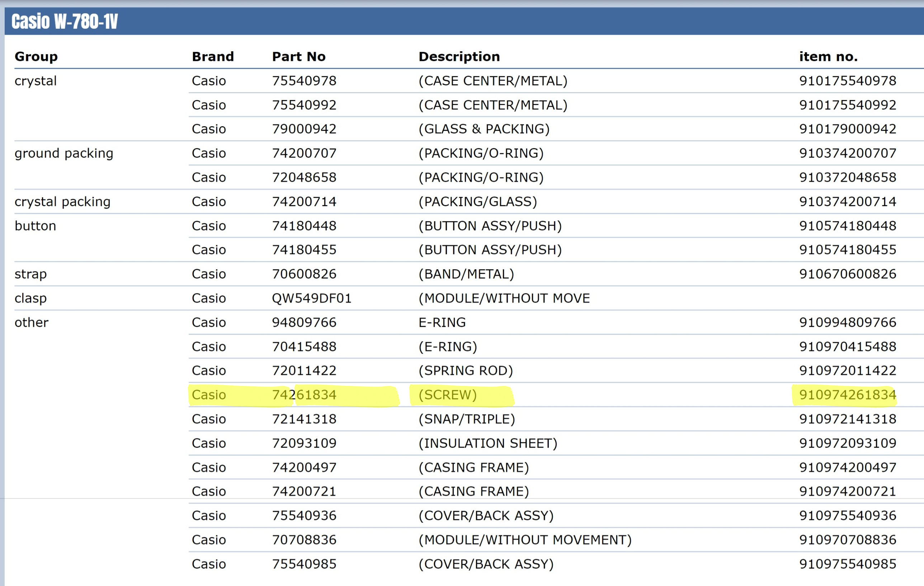Click the (E-RING) description in parentheses
The height and width of the screenshot is (586, 924).
tap(448, 347)
